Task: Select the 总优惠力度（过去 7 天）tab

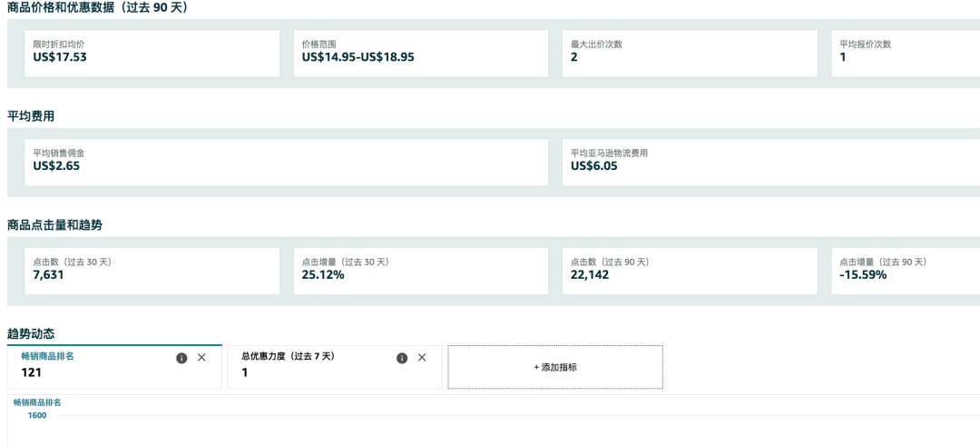Action: pyautogui.click(x=334, y=367)
